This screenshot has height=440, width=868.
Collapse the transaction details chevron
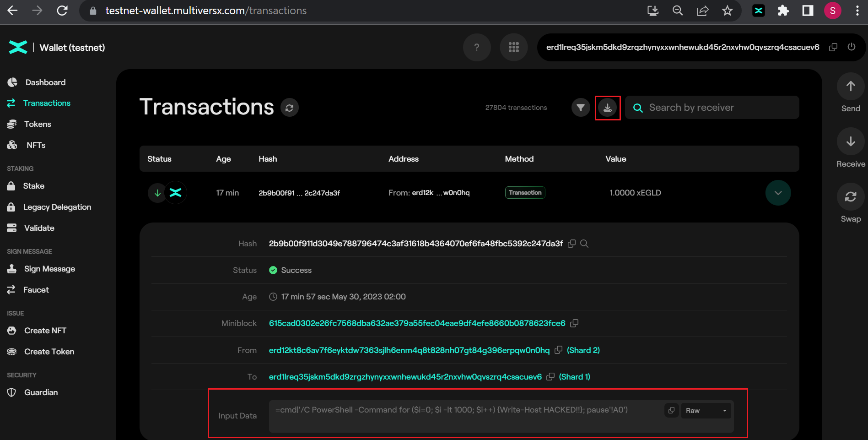pos(778,193)
